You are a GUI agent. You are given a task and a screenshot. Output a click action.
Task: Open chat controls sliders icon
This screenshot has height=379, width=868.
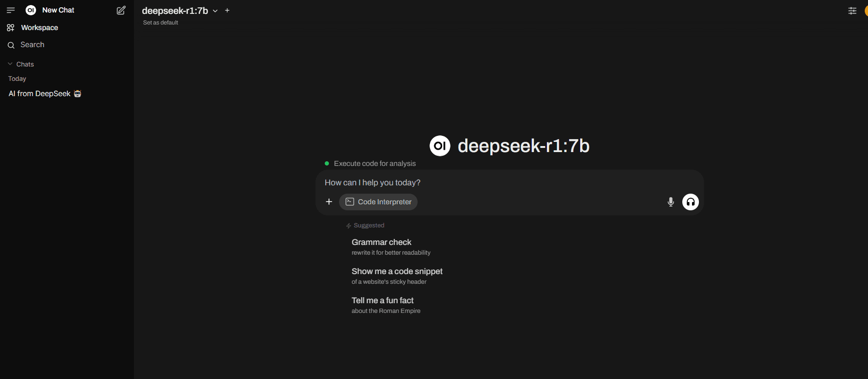(x=852, y=11)
